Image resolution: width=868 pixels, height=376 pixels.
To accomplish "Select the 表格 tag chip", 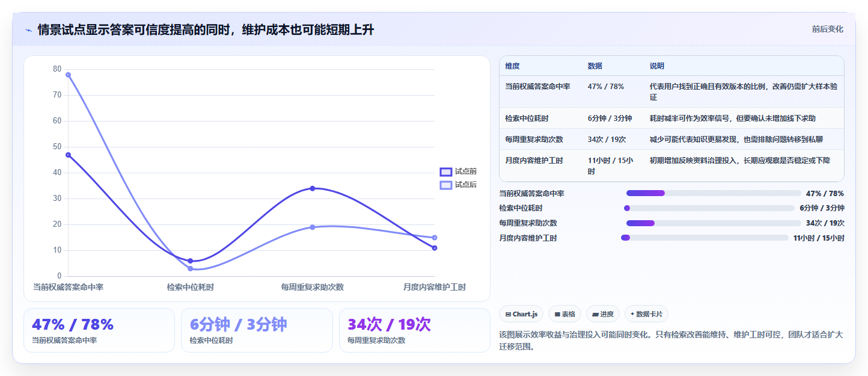I will (x=564, y=314).
